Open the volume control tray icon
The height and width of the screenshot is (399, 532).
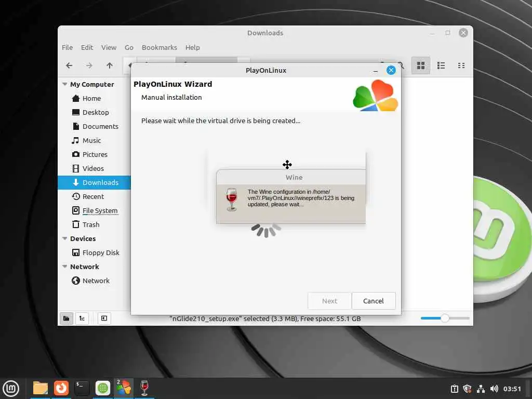point(494,389)
